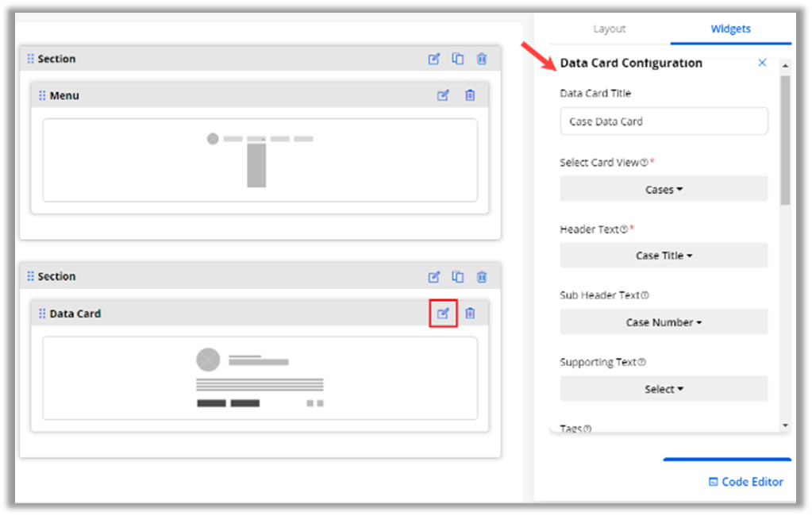Duplicate the top Section

[458, 59]
